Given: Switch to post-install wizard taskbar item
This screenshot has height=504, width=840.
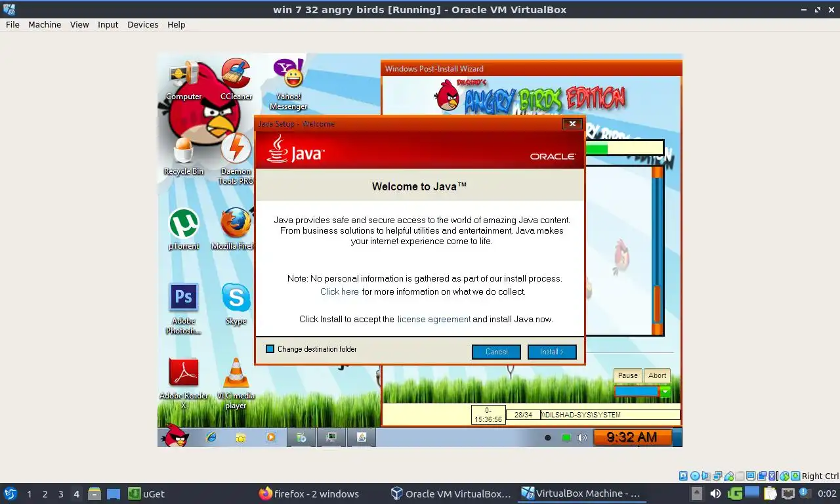Looking at the screenshot, I should 331,437.
